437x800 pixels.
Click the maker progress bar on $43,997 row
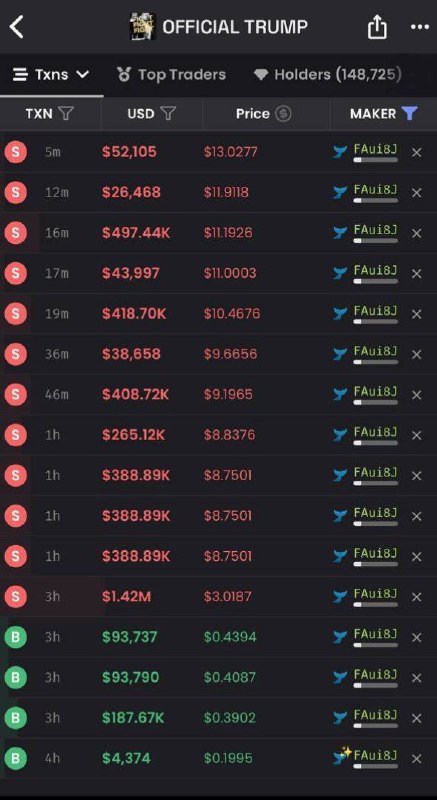(375, 281)
